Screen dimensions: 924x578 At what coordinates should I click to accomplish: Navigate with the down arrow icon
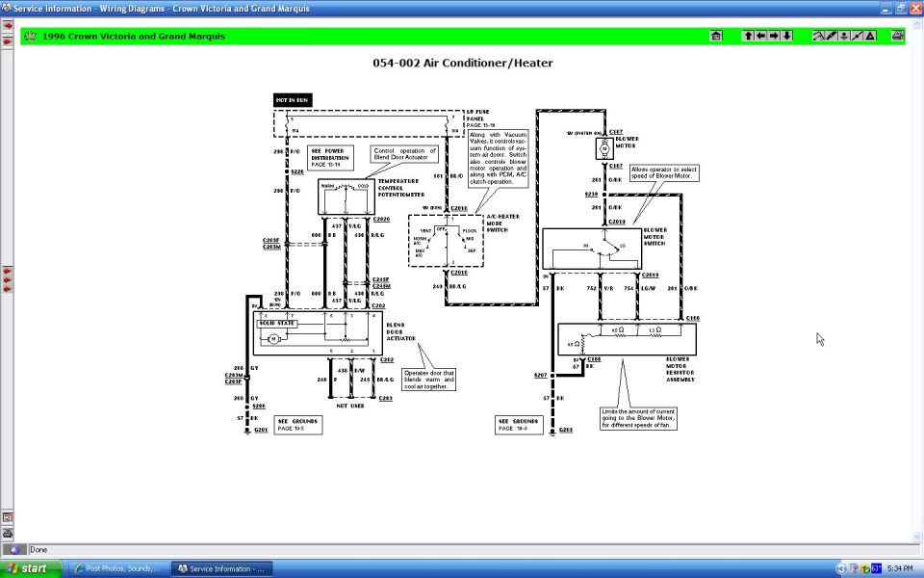(786, 36)
